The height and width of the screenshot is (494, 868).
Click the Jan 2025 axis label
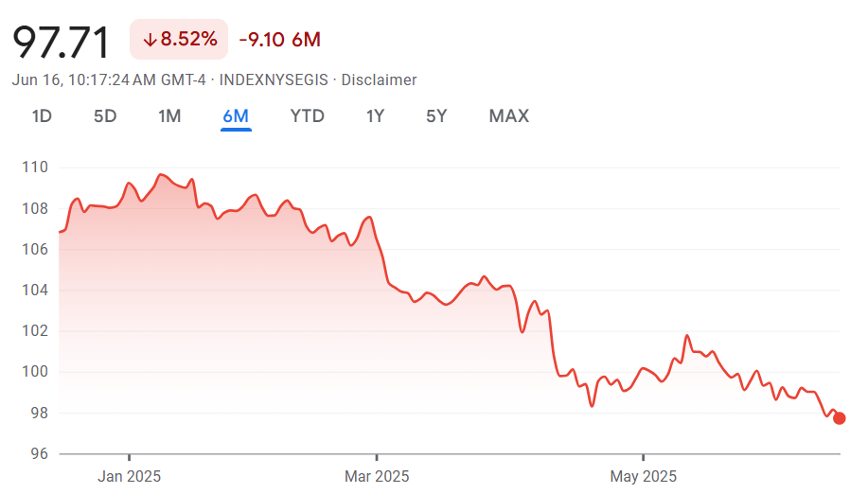click(129, 476)
